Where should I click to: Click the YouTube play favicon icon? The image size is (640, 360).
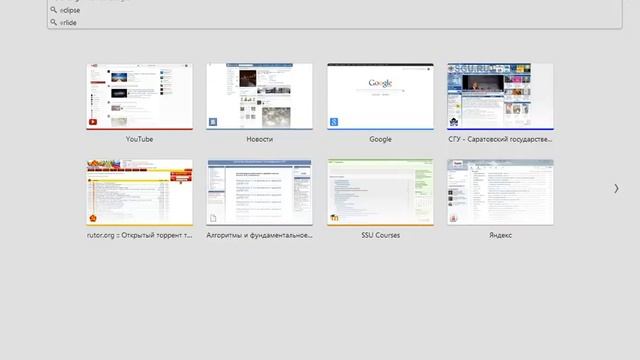[x=93, y=122]
